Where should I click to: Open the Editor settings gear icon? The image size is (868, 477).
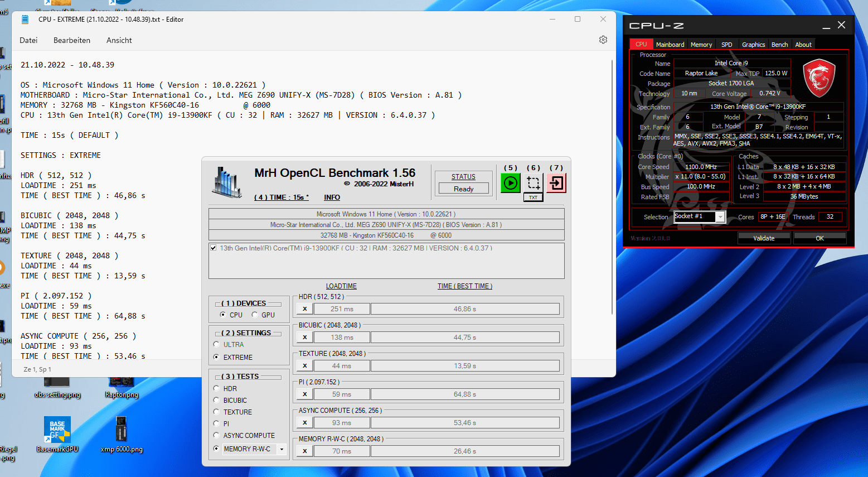point(603,40)
